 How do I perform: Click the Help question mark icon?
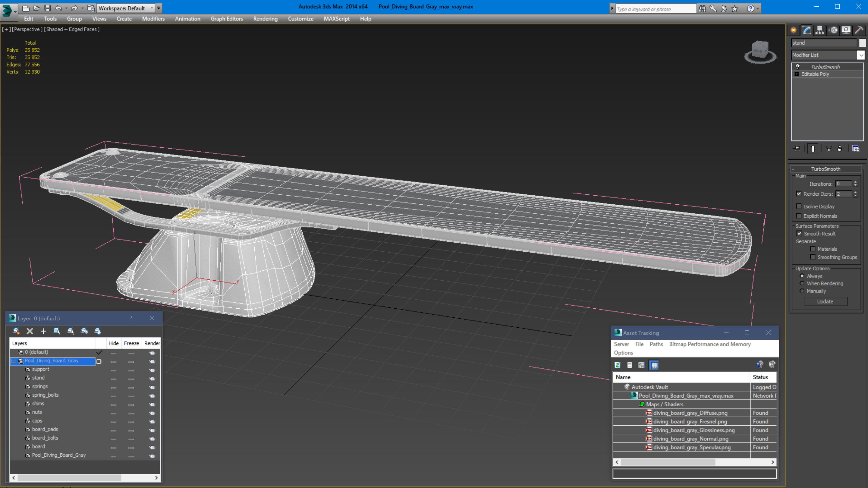[750, 9]
